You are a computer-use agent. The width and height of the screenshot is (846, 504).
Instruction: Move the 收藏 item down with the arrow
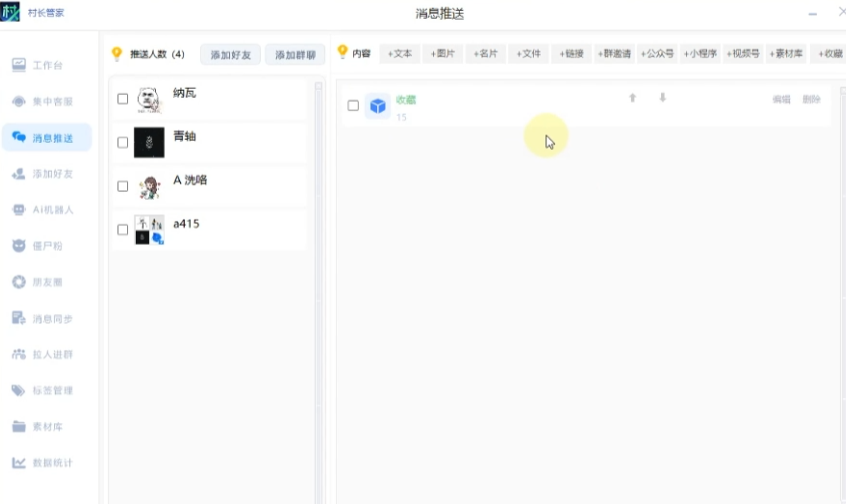coord(662,98)
